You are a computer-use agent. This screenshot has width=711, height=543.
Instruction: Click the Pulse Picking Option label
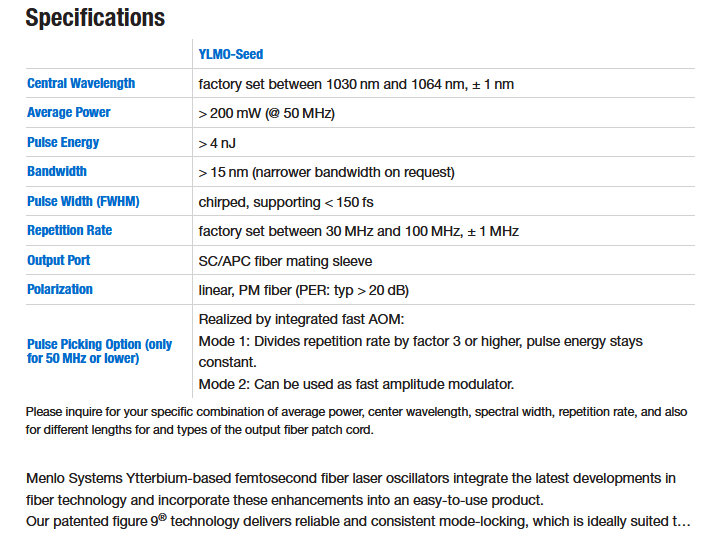[x=99, y=351]
